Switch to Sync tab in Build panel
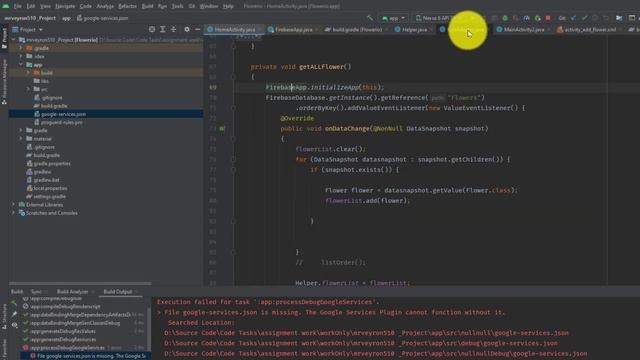The width and height of the screenshot is (640, 360). 36,291
